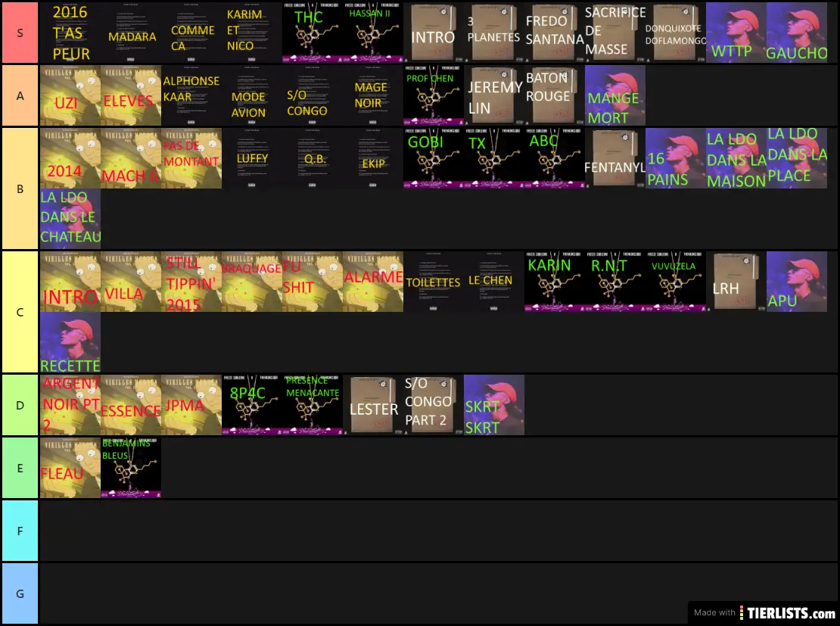Select the SKRT SKRT tile

(x=494, y=405)
